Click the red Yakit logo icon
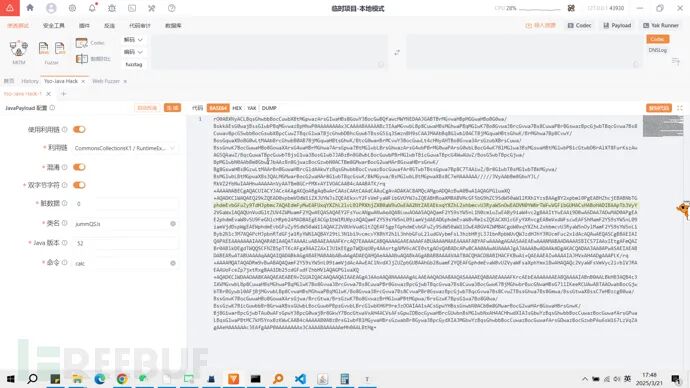 [x=10, y=8]
